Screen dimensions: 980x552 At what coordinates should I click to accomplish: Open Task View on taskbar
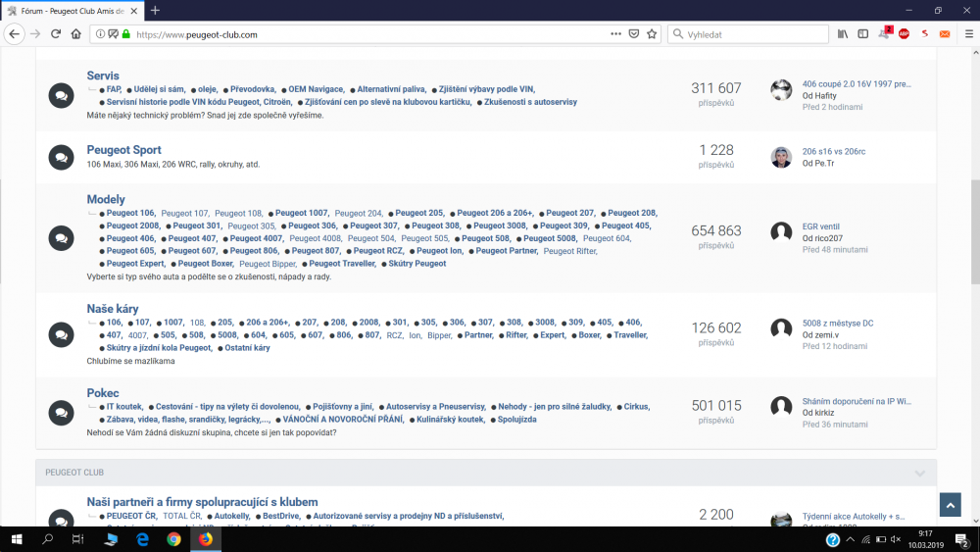[78, 539]
